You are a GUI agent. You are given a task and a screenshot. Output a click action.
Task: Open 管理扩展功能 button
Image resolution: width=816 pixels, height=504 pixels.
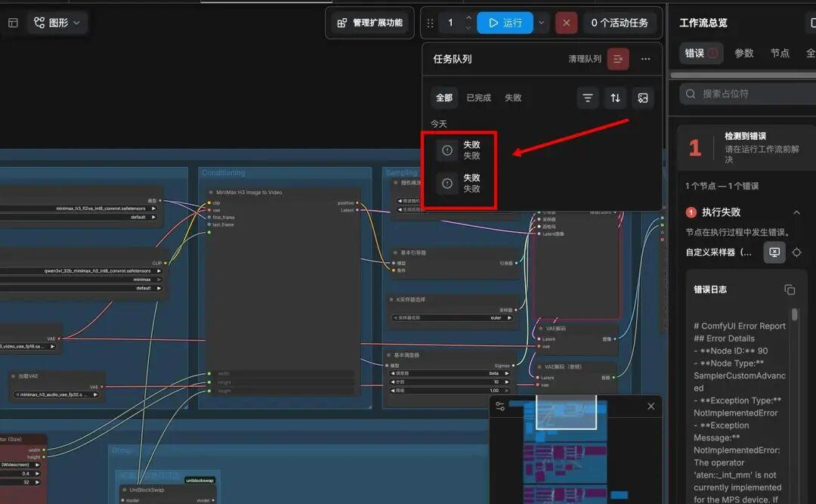(370, 23)
